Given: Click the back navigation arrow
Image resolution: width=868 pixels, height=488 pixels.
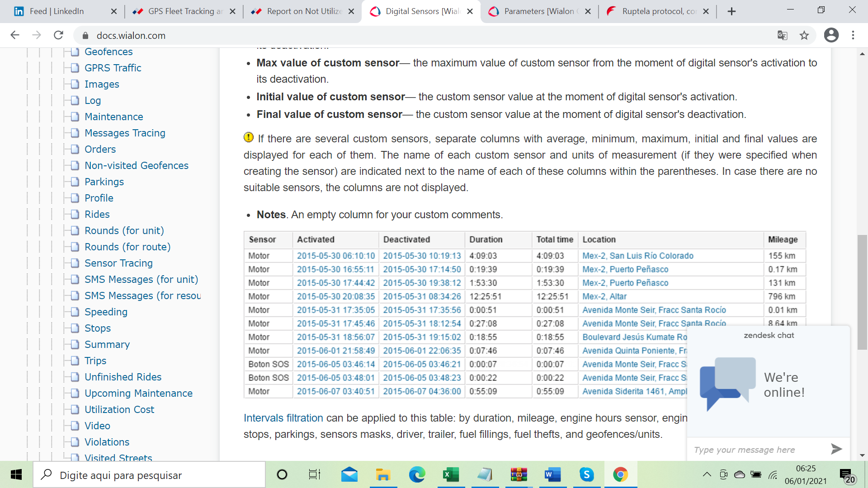Looking at the screenshot, I should (x=15, y=35).
